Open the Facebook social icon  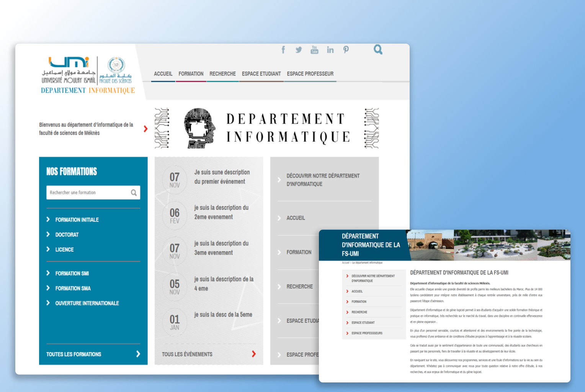click(x=283, y=49)
